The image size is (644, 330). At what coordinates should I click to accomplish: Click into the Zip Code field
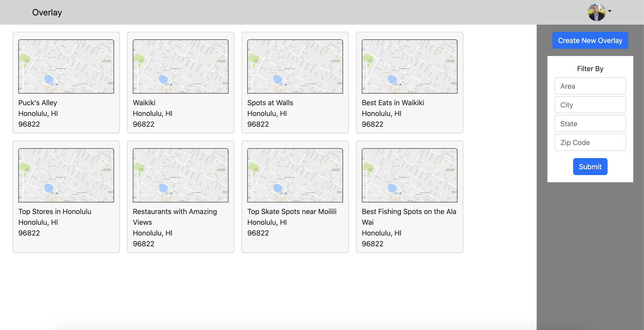coord(590,142)
